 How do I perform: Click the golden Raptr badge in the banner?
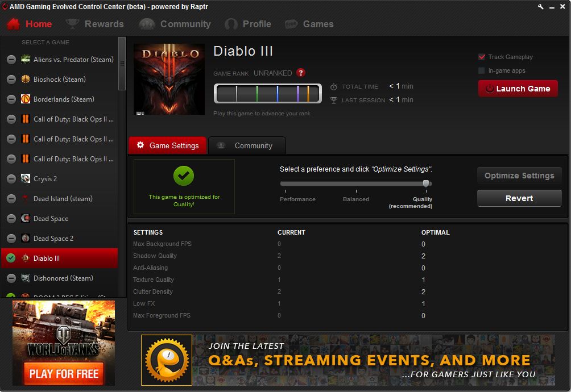coord(167,360)
